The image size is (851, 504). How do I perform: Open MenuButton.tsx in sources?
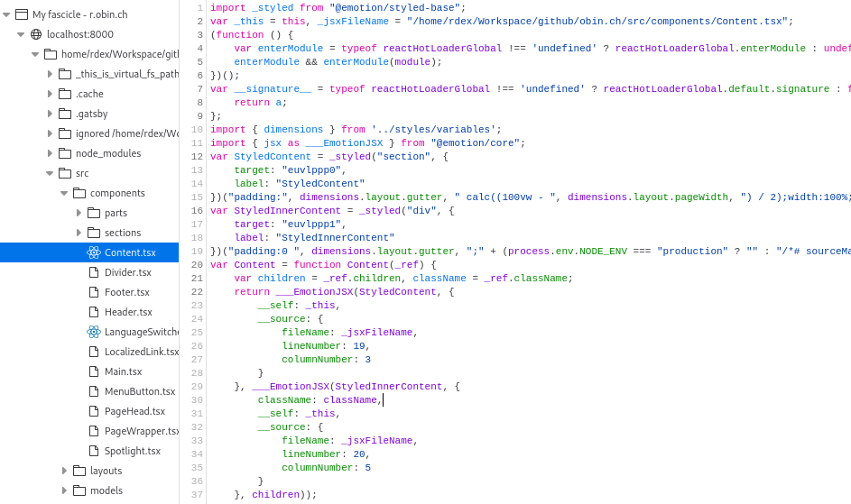(x=140, y=391)
